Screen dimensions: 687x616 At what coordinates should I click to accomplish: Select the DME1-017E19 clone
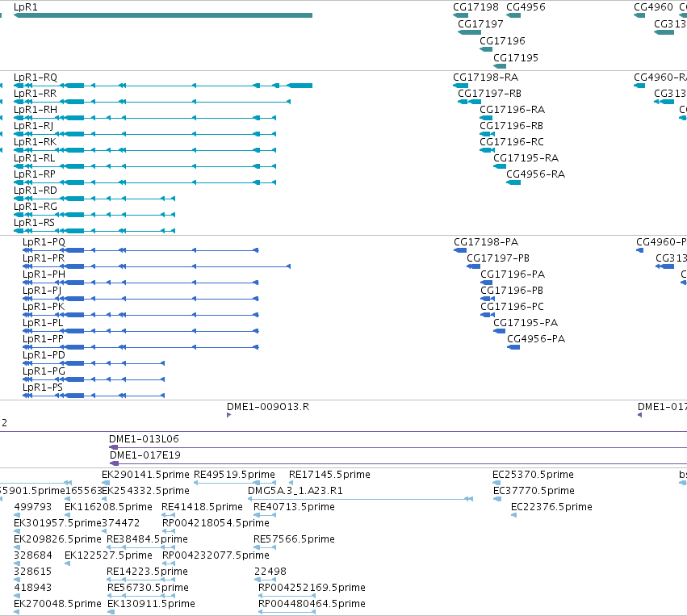[x=398, y=463]
